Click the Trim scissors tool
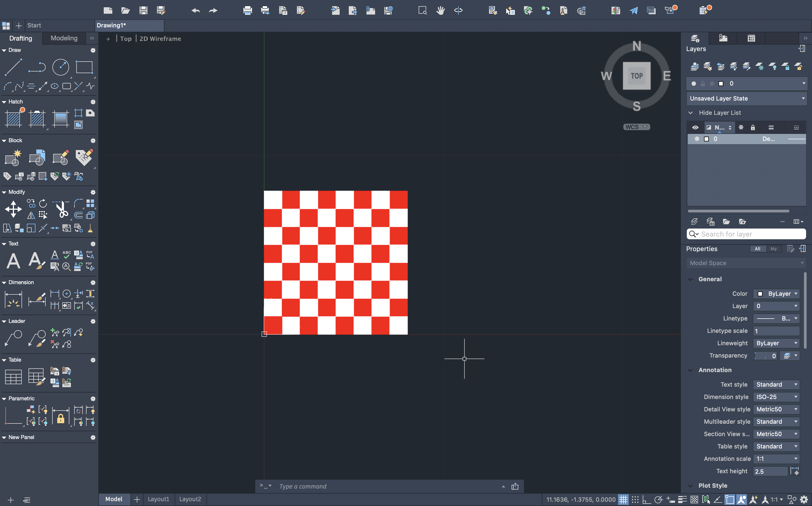Image resolution: width=812 pixels, height=506 pixels. tap(61, 209)
